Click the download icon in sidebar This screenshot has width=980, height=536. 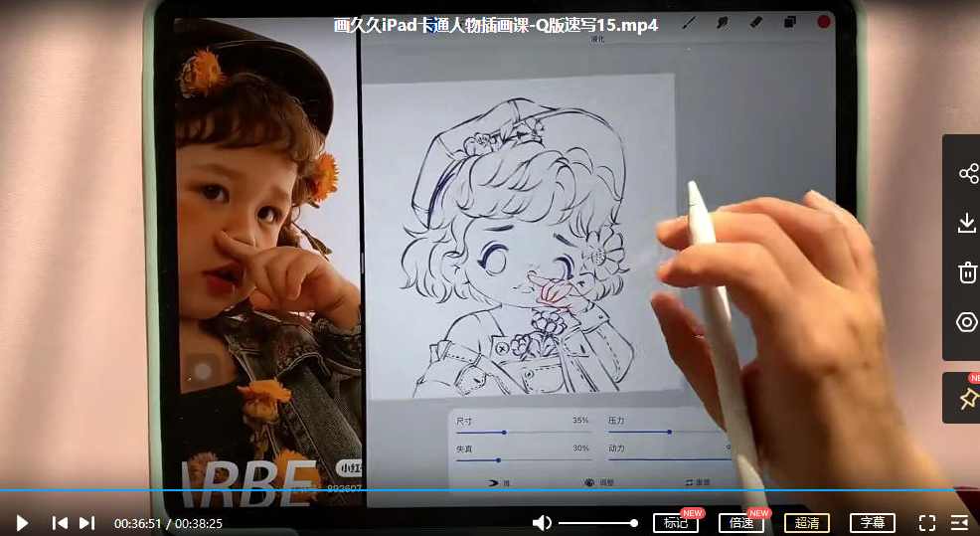967,223
